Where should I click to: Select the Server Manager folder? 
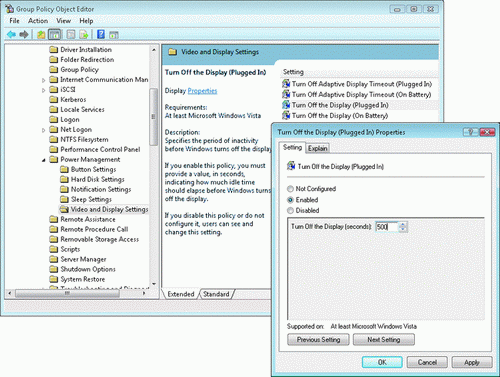(x=78, y=260)
